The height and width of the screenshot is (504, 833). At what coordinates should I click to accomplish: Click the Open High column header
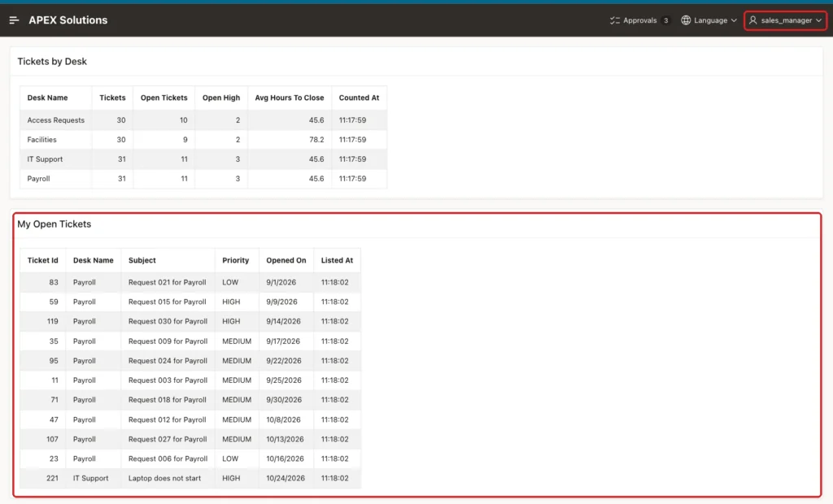[221, 98]
